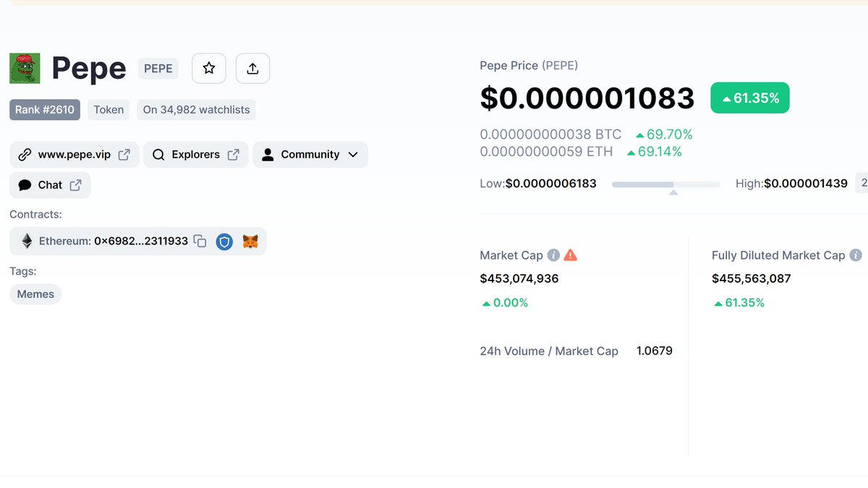Click the PEPE ticker badge

tap(158, 69)
